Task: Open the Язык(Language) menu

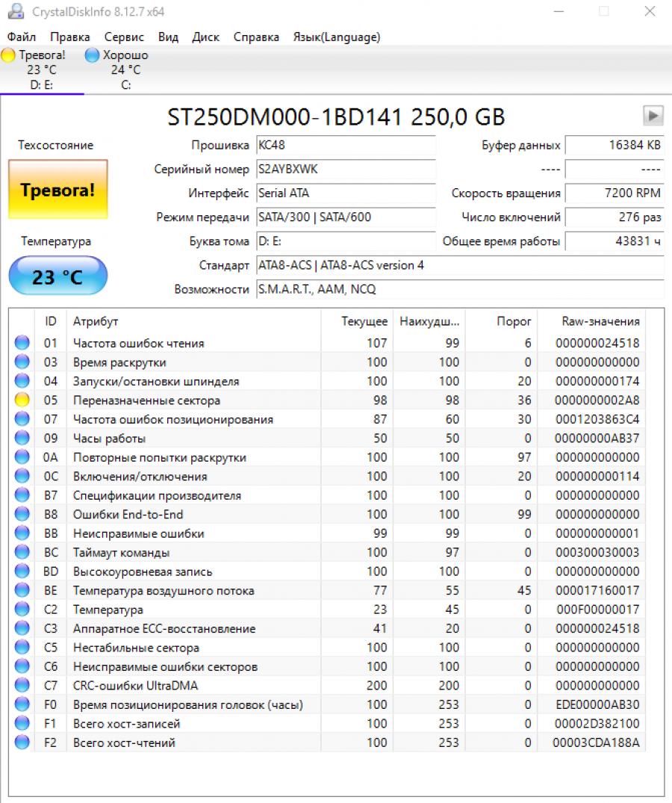Action: pyautogui.click(x=336, y=37)
